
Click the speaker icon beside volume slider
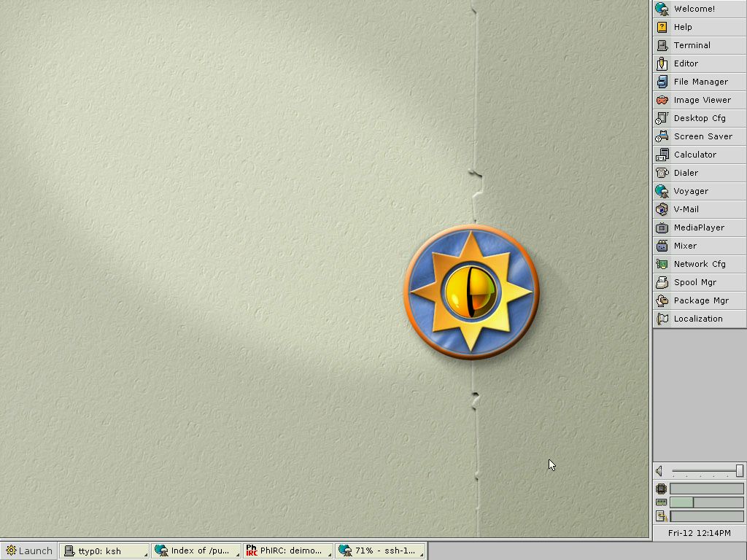click(659, 472)
